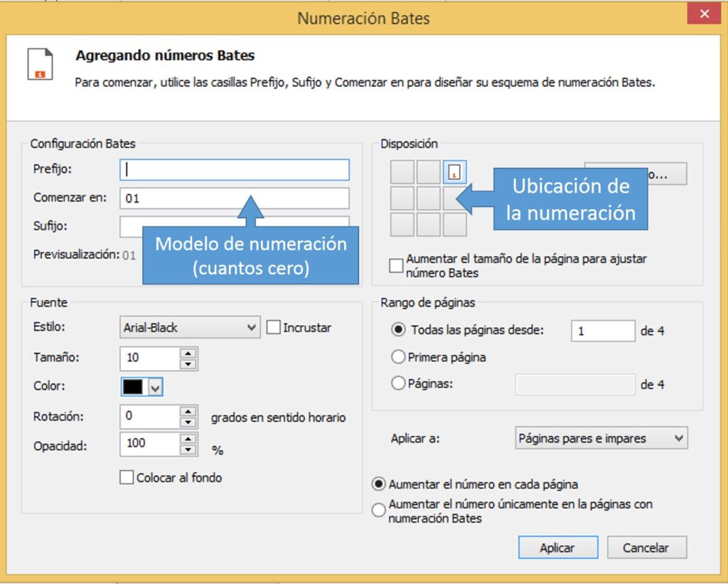The height and width of the screenshot is (584, 728).
Task: Open the Color picker dropdown arrow
Action: [156, 387]
